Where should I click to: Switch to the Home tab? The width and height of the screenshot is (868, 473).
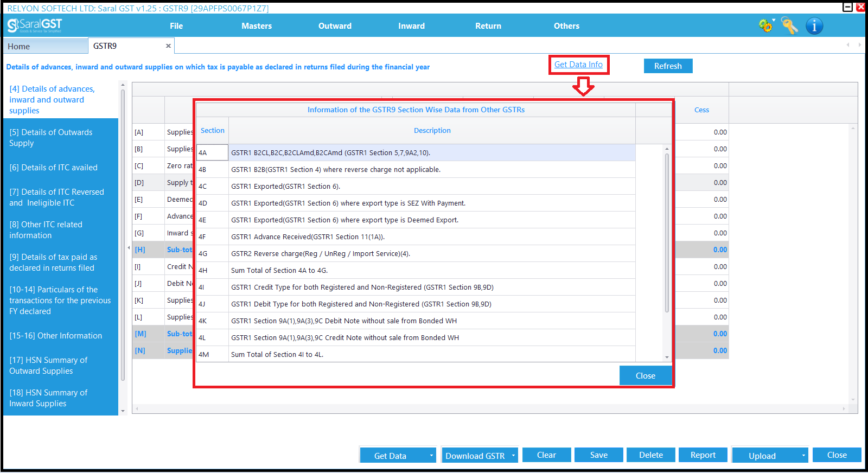(x=46, y=46)
